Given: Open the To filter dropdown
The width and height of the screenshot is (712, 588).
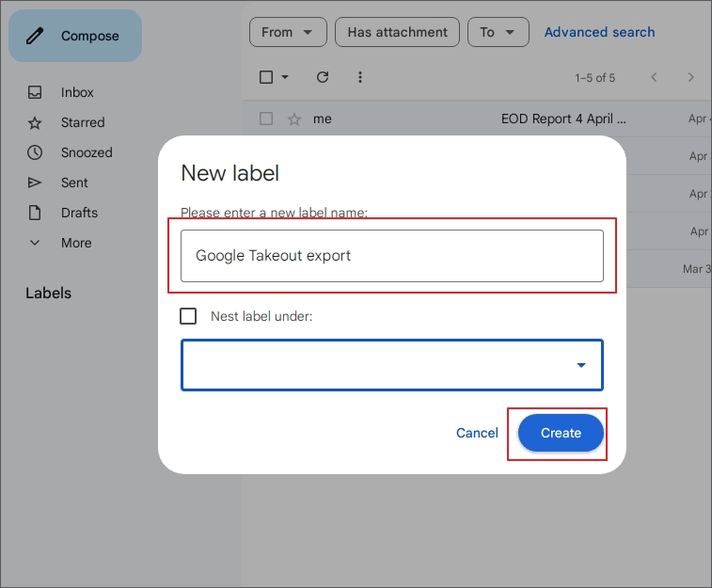Looking at the screenshot, I should (498, 32).
